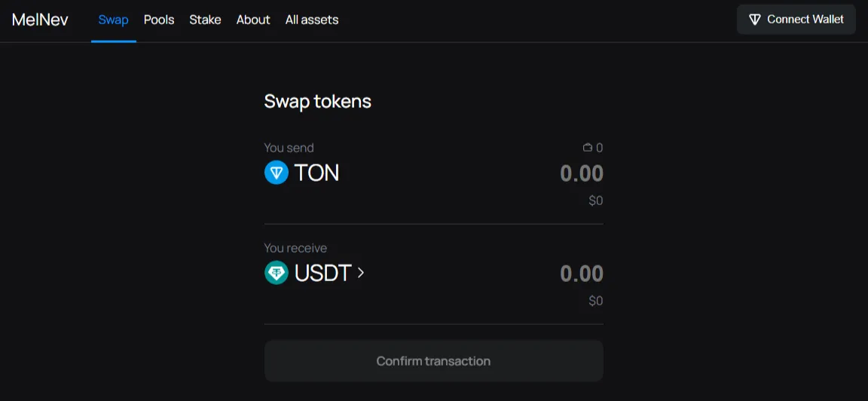This screenshot has height=401, width=868.
Task: Focus the You send amount field
Action: [581, 173]
